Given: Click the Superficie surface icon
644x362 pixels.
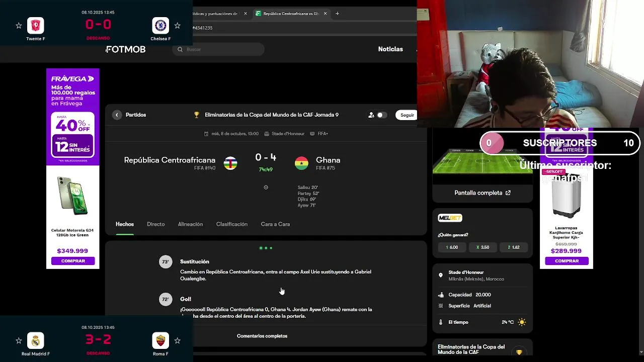Looking at the screenshot, I should click(441, 306).
